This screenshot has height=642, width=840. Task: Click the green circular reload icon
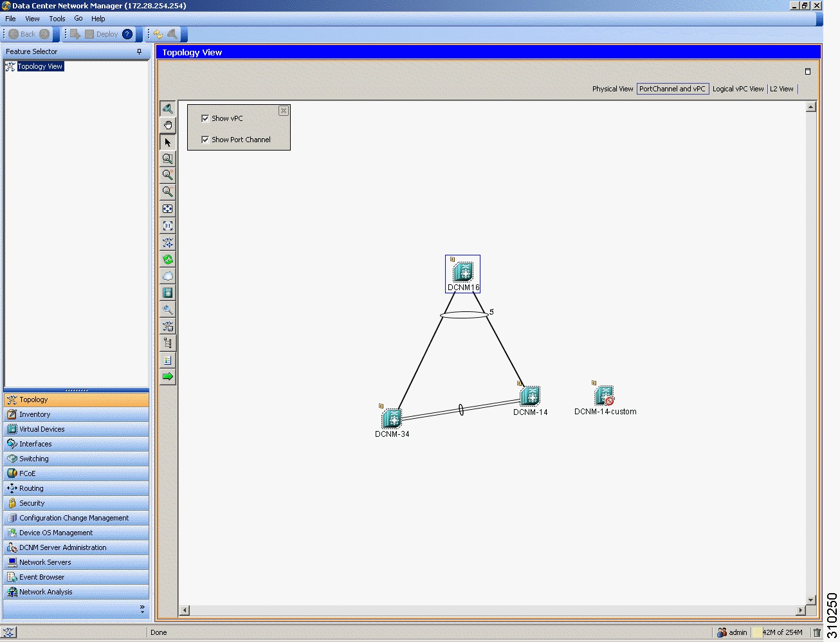[x=168, y=259]
